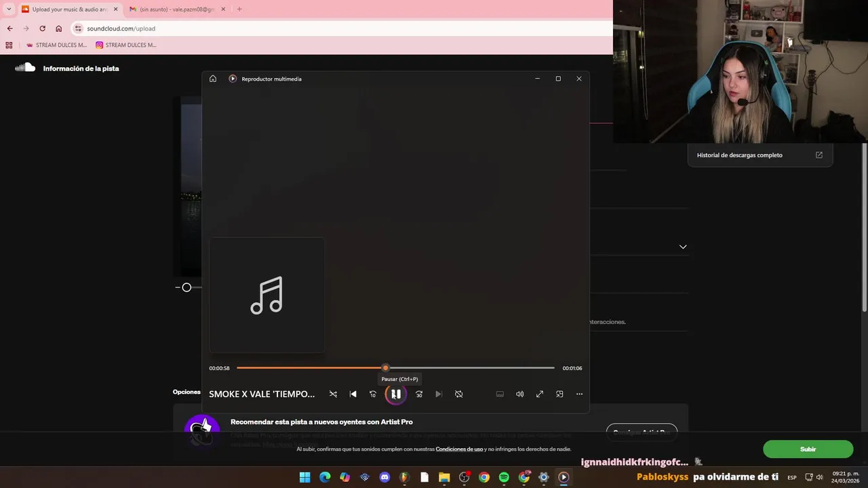Click the green Subir upload button
Viewport: 868px width, 488px height.
pos(808,449)
